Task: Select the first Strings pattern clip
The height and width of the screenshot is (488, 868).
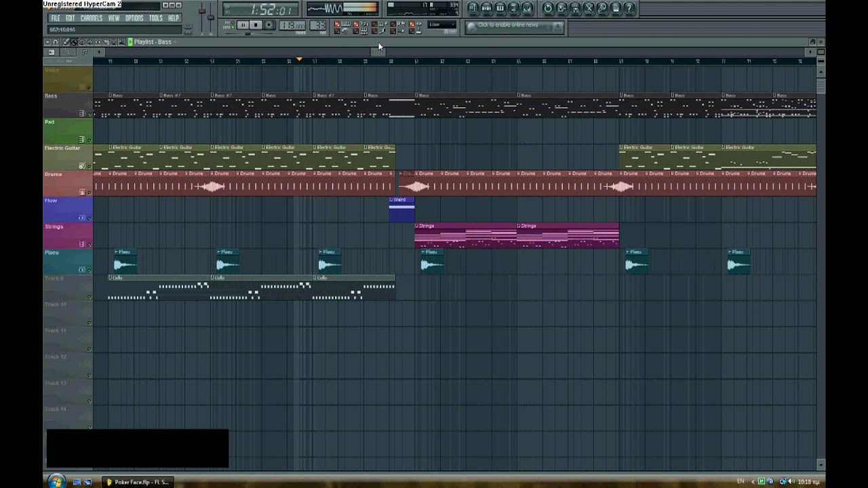Action: click(465, 235)
